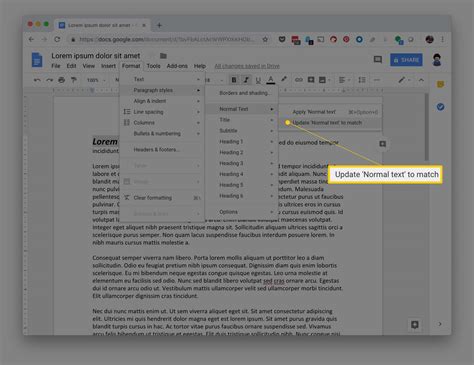
Task: Choose Apply 'Normal text' option
Action: (x=330, y=112)
